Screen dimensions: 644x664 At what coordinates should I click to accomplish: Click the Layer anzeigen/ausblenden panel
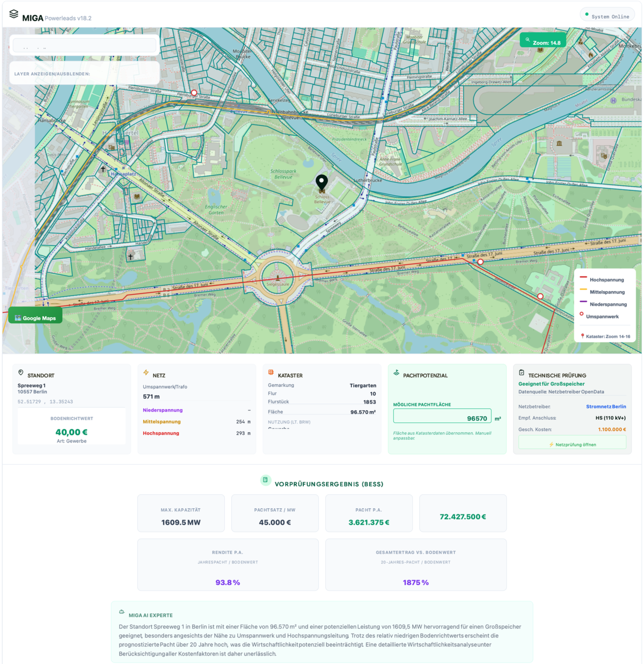[x=84, y=73]
